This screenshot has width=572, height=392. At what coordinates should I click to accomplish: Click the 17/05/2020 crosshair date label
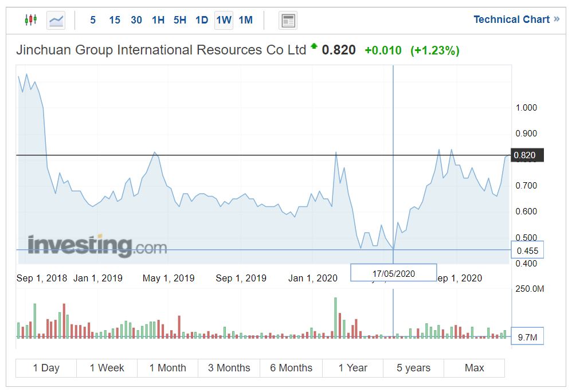(394, 273)
